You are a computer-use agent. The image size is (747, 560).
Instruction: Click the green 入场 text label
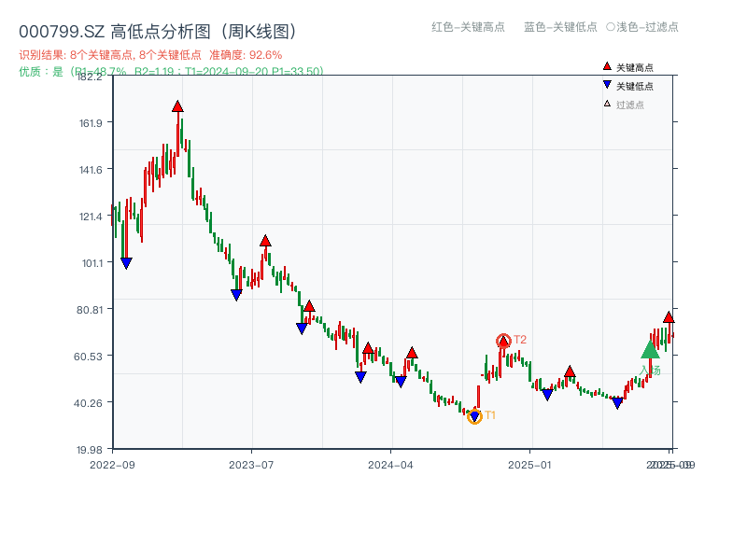click(x=652, y=370)
